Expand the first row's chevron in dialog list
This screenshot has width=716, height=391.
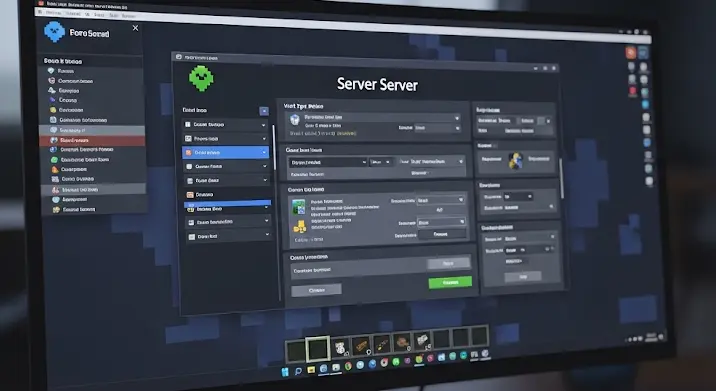click(x=263, y=125)
